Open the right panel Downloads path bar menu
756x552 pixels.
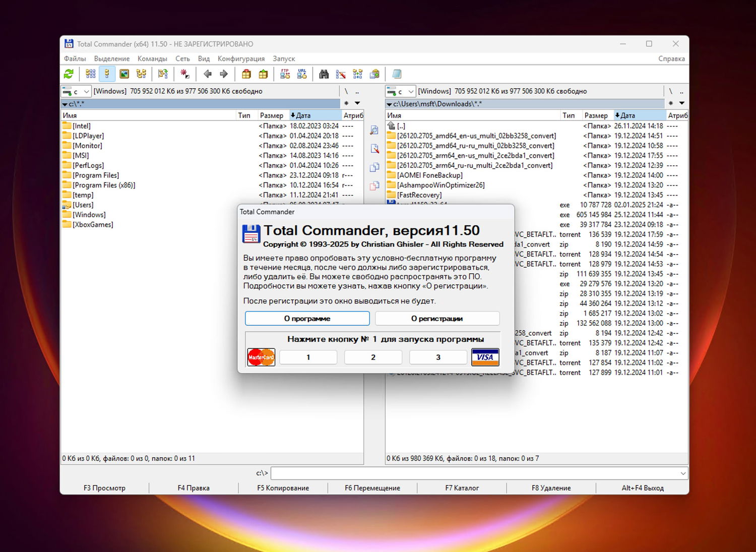pyautogui.click(x=525, y=104)
